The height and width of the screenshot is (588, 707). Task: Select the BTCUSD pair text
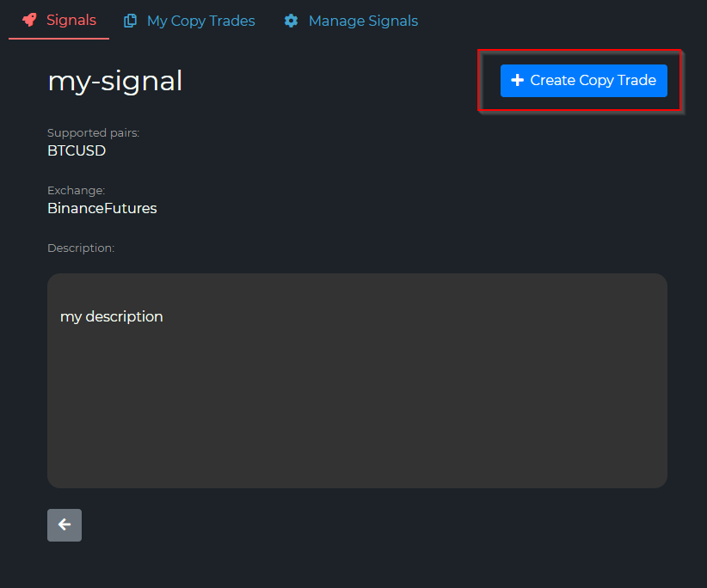click(x=77, y=150)
